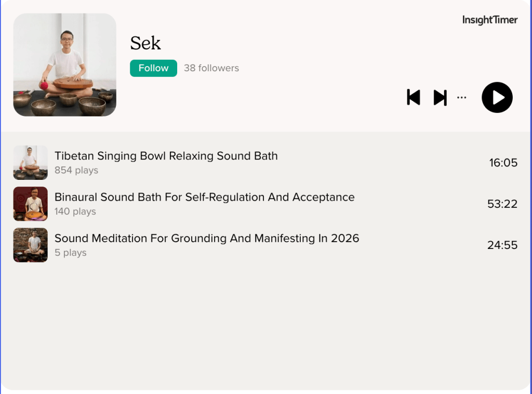This screenshot has height=394, width=532.
Task: Open the three-dot more options menu
Action: [x=461, y=97]
